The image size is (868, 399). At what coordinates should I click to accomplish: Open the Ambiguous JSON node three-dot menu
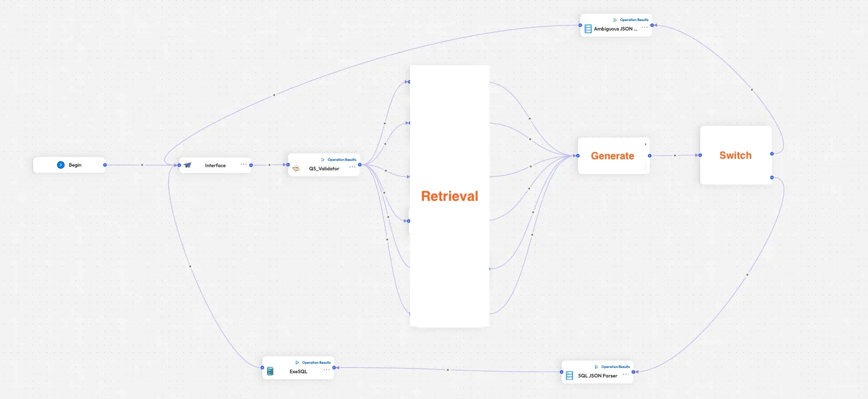(x=645, y=27)
